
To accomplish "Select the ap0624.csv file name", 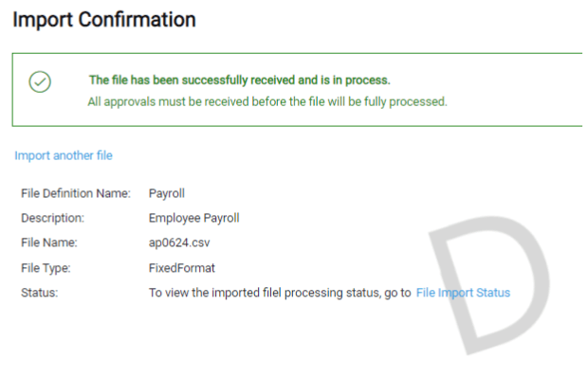I will (179, 243).
